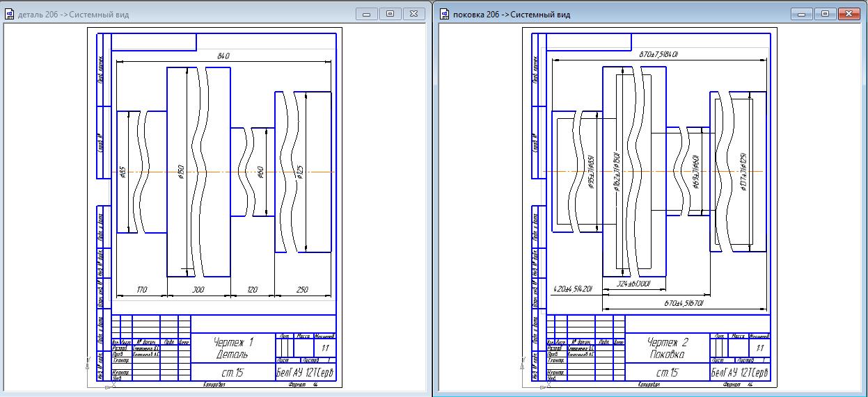Screen dimensions: 868x397
Task: Click the Чертеж 1 Деталь title block
Action: (232, 348)
